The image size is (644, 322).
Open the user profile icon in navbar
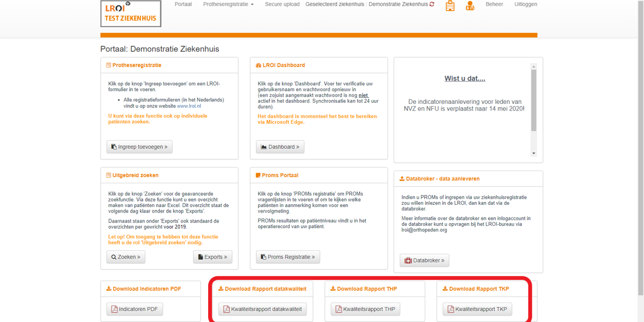point(470,6)
